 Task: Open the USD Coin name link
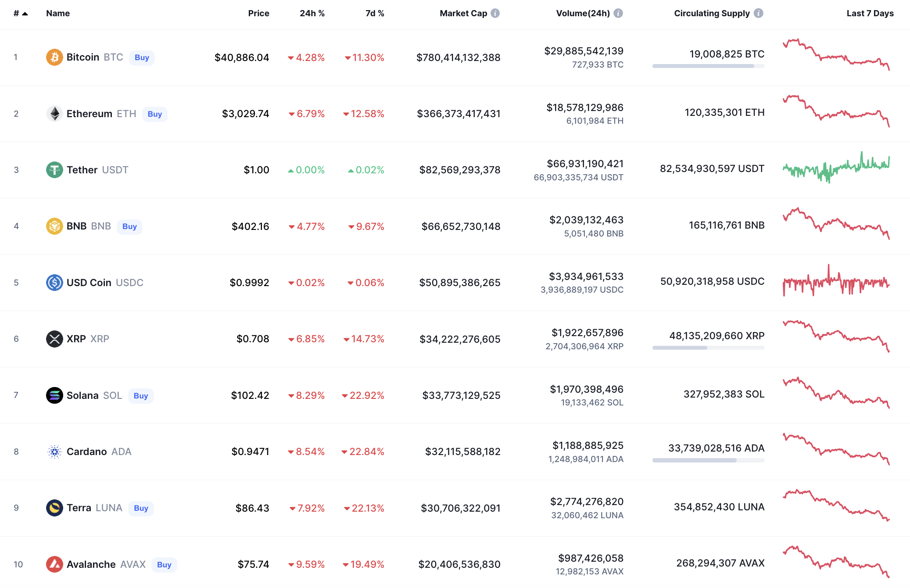pos(89,283)
